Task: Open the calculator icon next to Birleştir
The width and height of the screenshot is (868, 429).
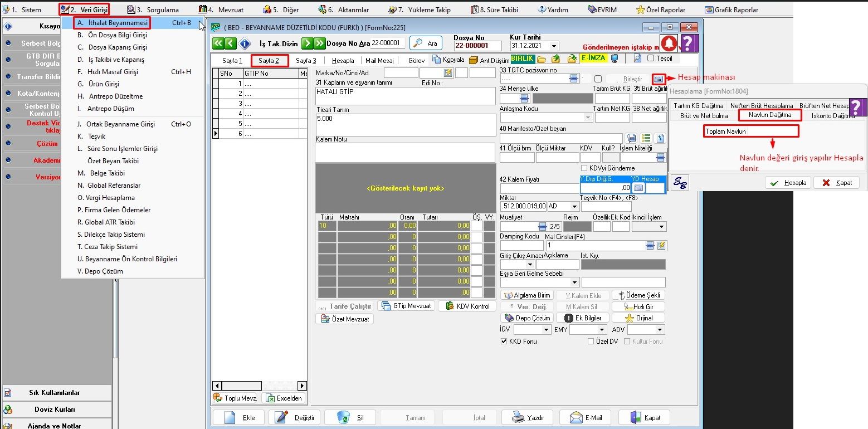Action: 659,79
